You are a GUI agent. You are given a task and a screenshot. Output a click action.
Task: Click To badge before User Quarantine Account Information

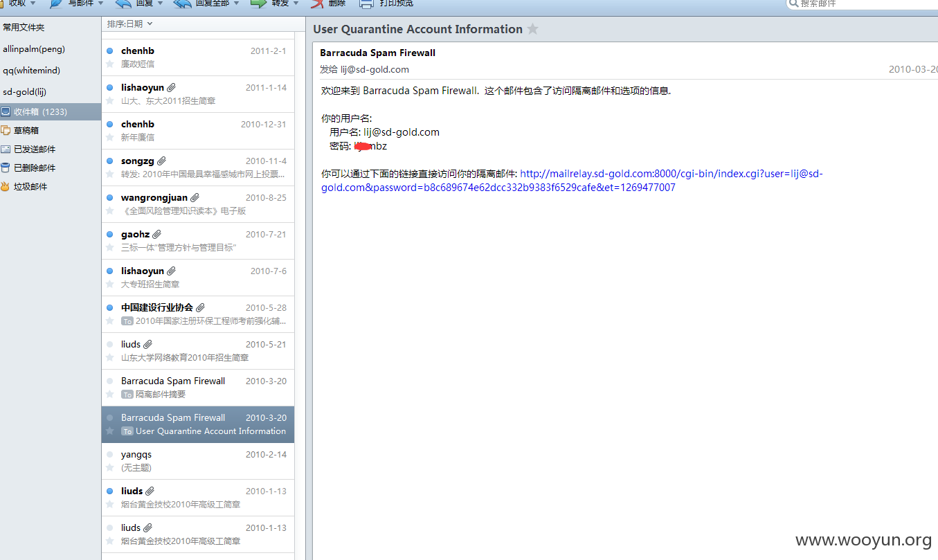[127, 431]
